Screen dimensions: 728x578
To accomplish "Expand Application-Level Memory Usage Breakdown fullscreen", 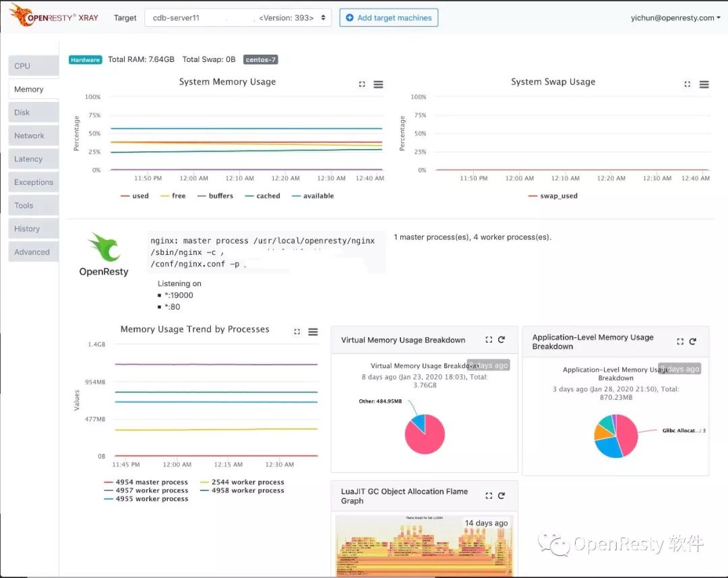I will 680,341.
